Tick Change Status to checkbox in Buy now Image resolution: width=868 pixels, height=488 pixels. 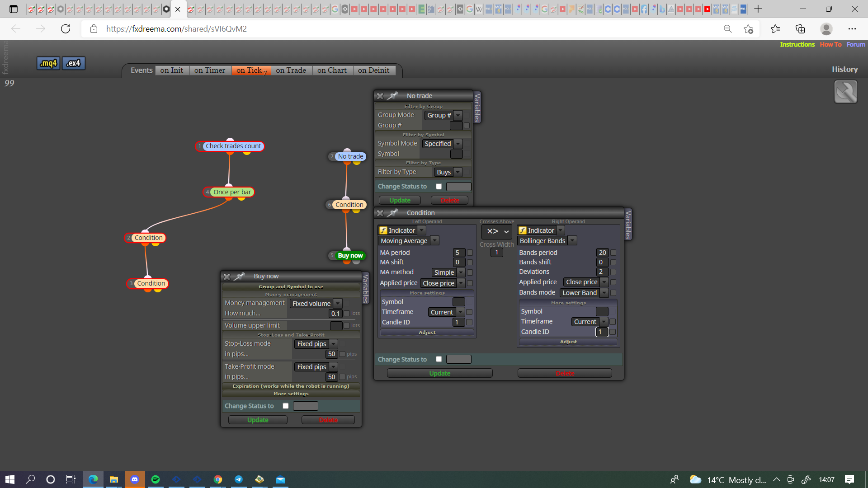pos(285,406)
